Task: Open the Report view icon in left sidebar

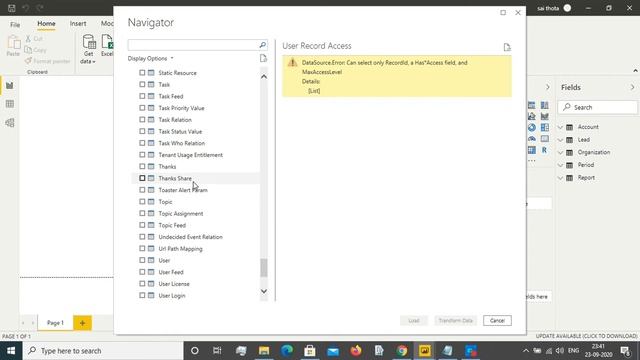Action: (x=9, y=85)
